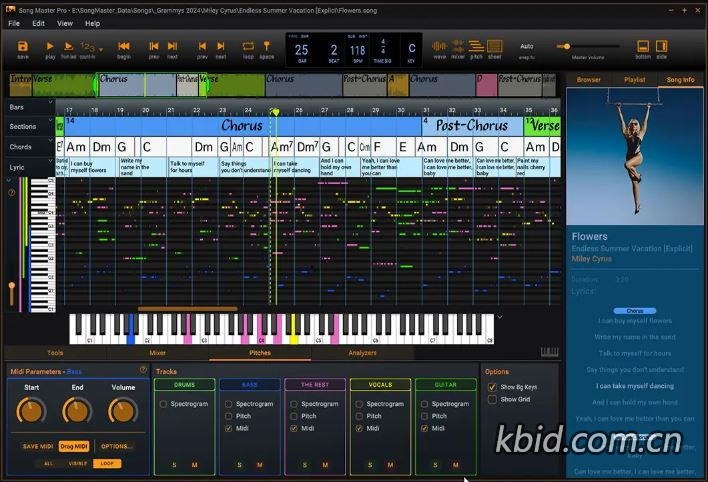This screenshot has height=482, width=708.
Task: Enable the Pitch checkbox for the Bass track
Action: tap(230, 416)
